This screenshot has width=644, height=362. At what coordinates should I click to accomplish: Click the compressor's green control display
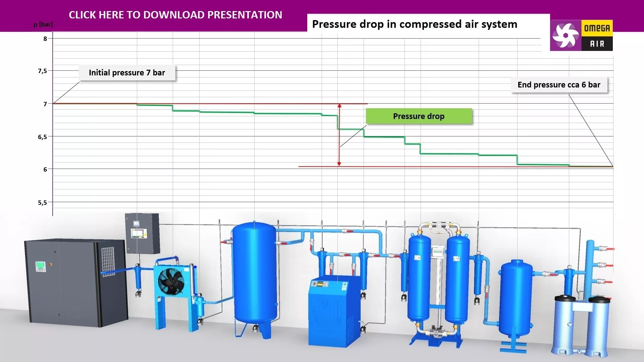click(x=41, y=266)
